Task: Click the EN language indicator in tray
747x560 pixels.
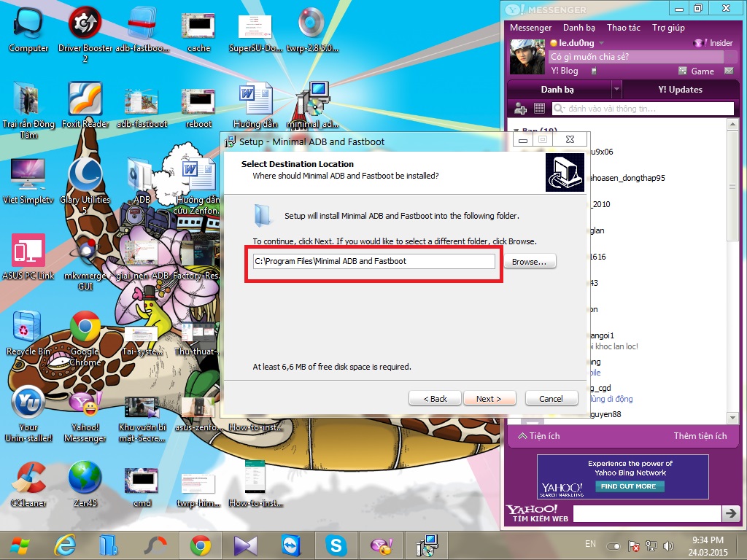Action: (x=590, y=544)
